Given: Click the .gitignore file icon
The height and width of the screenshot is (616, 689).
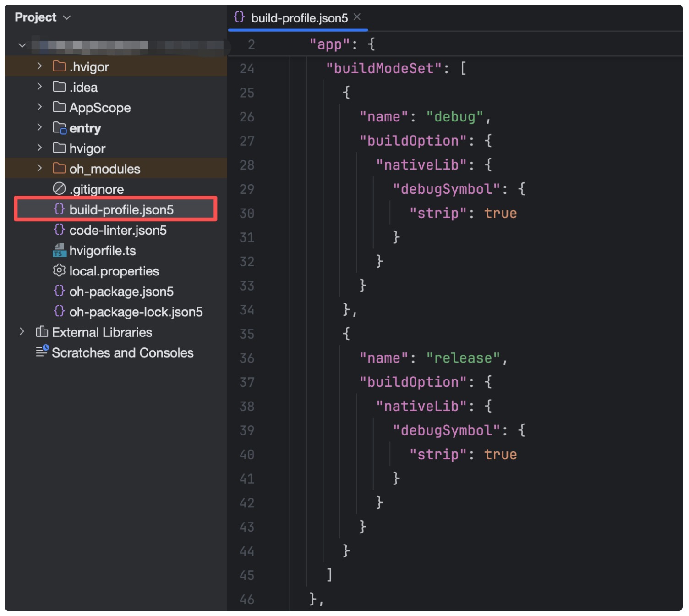Looking at the screenshot, I should click(59, 189).
